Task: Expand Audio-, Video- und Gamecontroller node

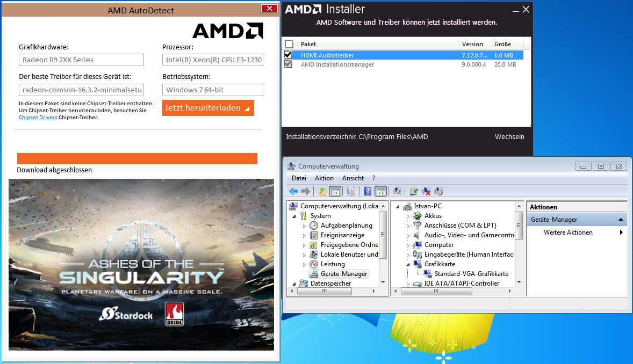Action: 408,236
